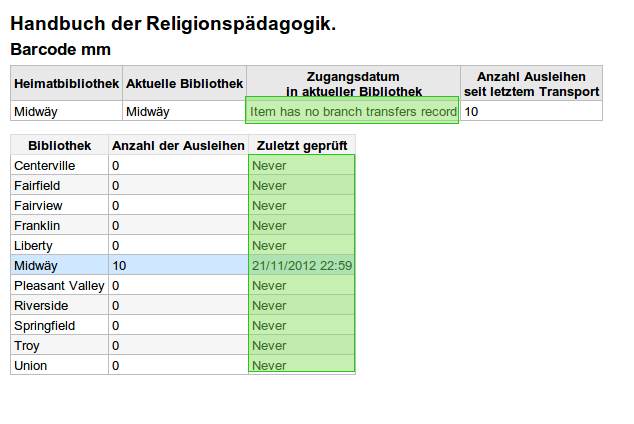Click the Anzahl Ausleihen seit letztem Transport header

(x=531, y=83)
